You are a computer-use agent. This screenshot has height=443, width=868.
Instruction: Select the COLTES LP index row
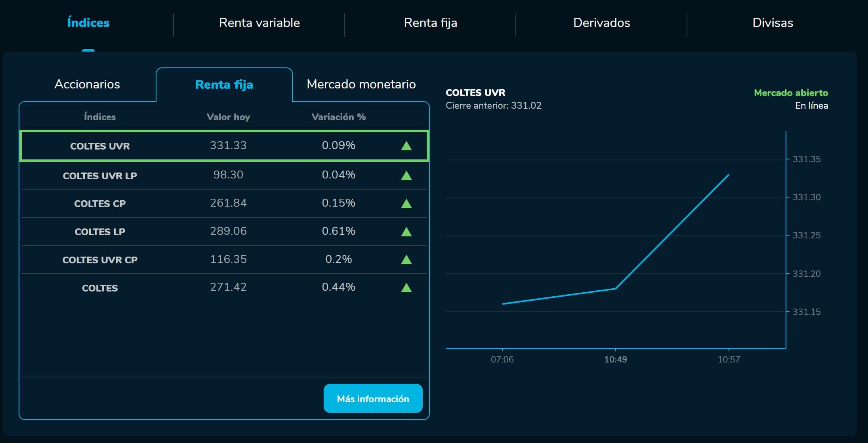tap(100, 232)
